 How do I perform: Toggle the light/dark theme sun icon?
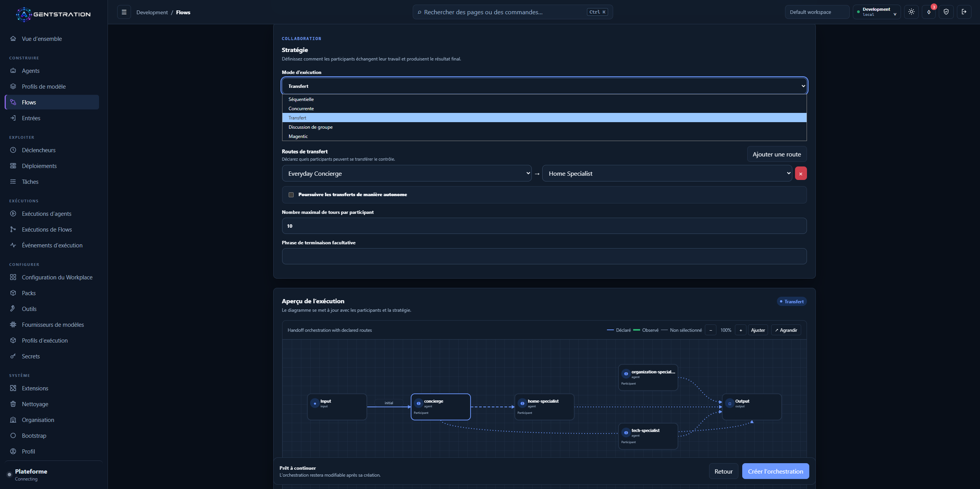(x=911, y=12)
